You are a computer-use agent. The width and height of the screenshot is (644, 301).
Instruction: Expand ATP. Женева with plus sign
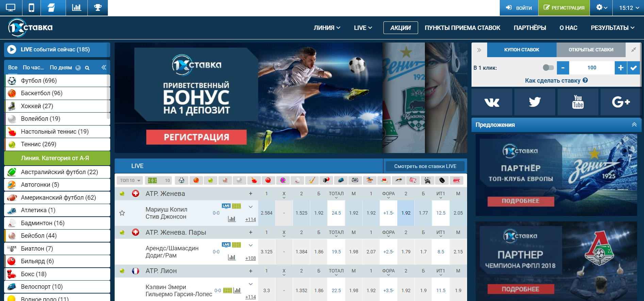[251, 194]
